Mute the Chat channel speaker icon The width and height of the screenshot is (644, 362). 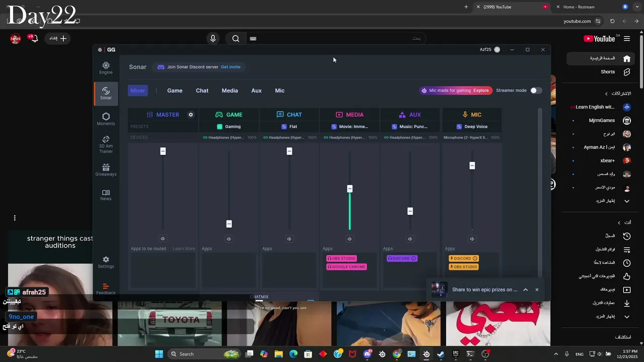pos(289,239)
